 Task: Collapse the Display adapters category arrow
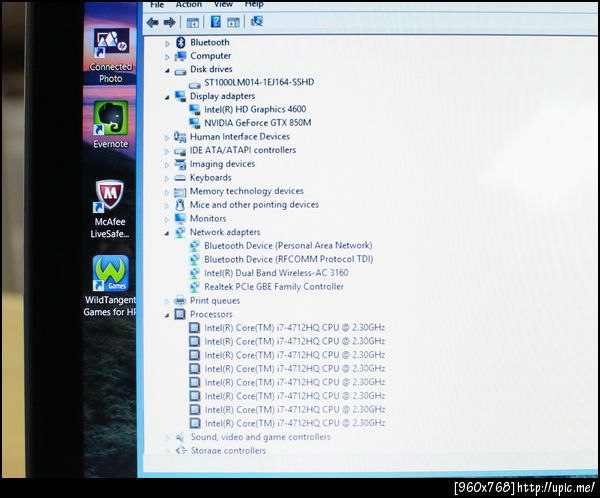pyautogui.click(x=167, y=97)
